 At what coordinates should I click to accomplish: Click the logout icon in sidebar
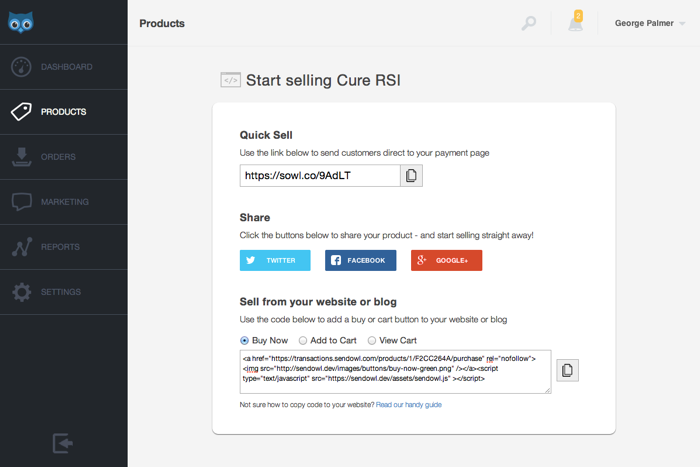[63, 443]
